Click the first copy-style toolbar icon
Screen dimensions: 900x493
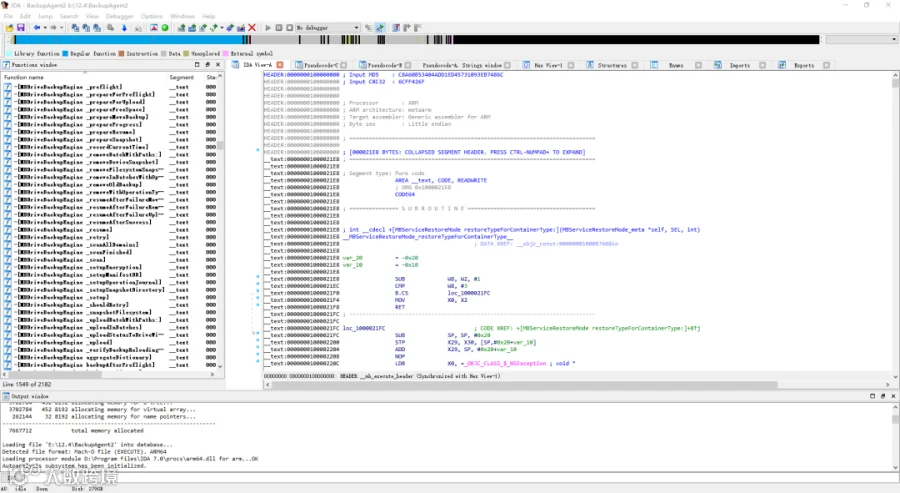click(75, 28)
